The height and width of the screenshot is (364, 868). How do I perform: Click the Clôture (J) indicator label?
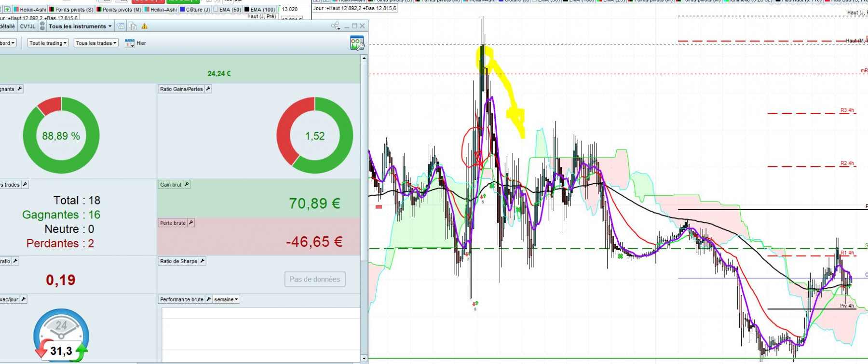[x=198, y=9]
